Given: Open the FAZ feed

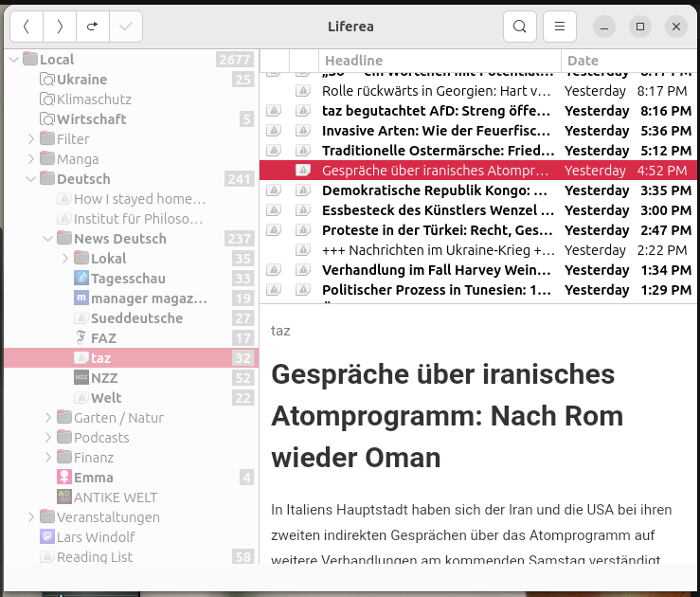Looking at the screenshot, I should point(132,338).
